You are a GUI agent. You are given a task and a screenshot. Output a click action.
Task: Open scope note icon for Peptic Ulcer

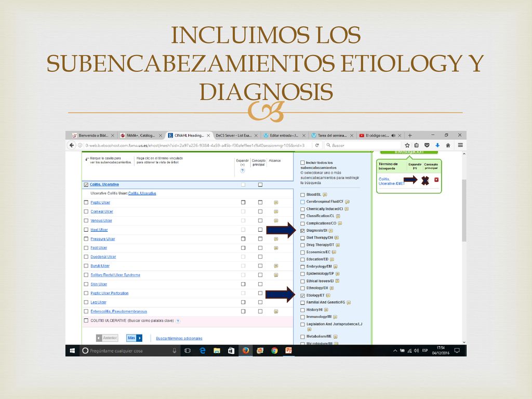(276, 203)
